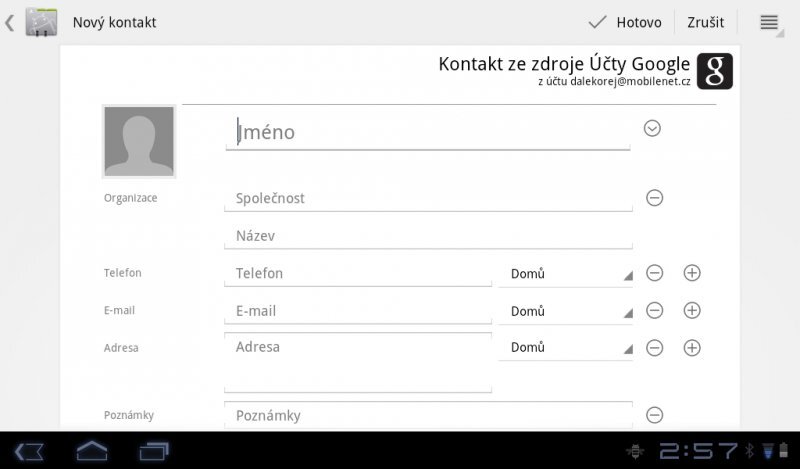
Task: Tap the system Back navigation button
Action: click(29, 452)
